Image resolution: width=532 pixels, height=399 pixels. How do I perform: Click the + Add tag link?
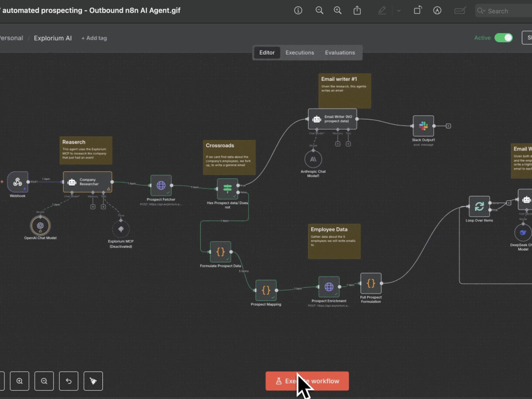click(94, 38)
